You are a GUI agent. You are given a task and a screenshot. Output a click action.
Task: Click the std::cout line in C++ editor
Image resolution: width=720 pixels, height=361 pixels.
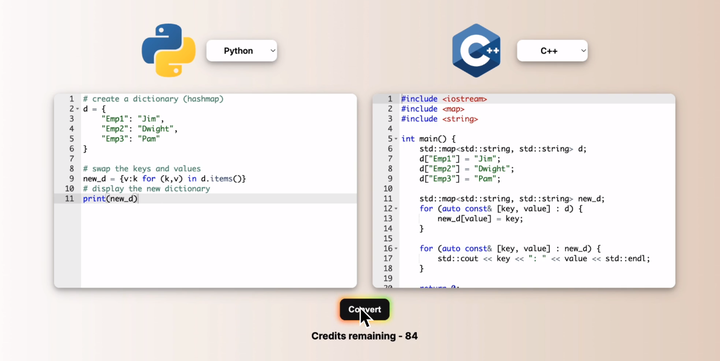(x=544, y=259)
